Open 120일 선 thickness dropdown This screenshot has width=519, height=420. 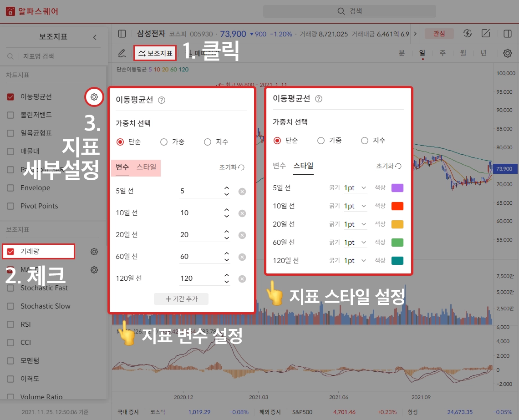coord(355,261)
